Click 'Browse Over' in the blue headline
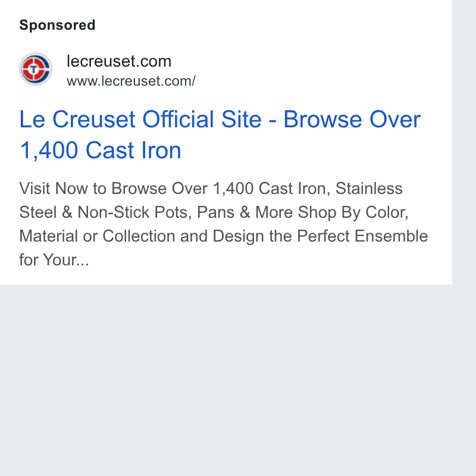 [352, 120]
